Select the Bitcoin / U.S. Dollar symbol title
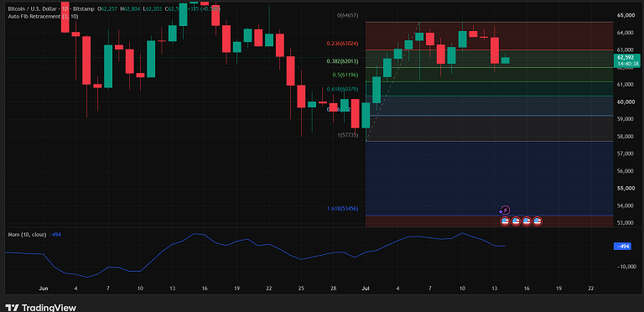This screenshot has height=312, width=644. pyautogui.click(x=34, y=8)
